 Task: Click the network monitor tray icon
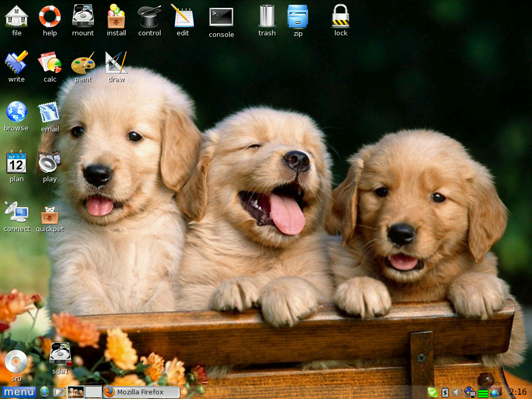[470, 392]
